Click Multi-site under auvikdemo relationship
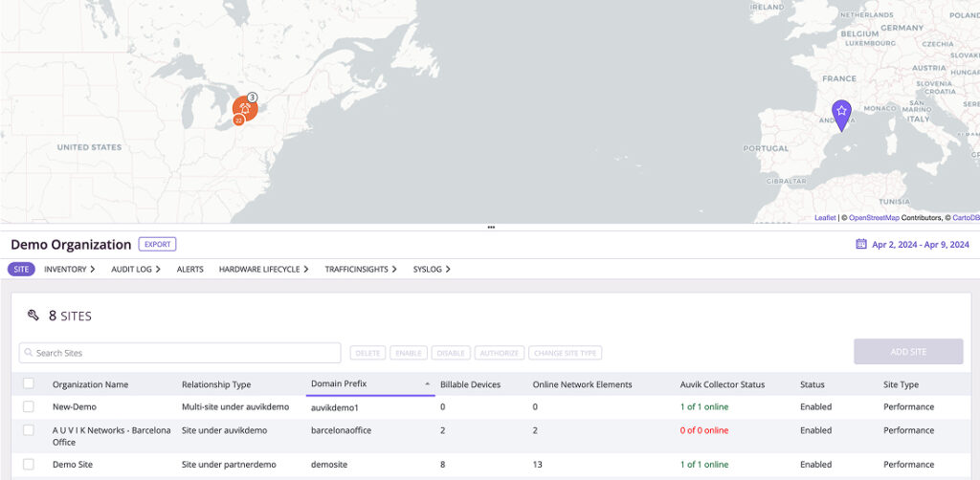 235,407
